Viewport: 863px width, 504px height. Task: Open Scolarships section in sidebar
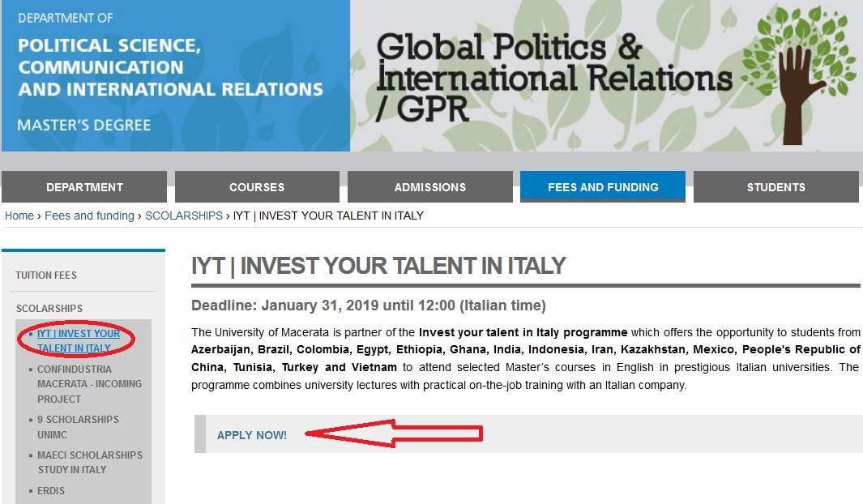pyautogui.click(x=49, y=309)
